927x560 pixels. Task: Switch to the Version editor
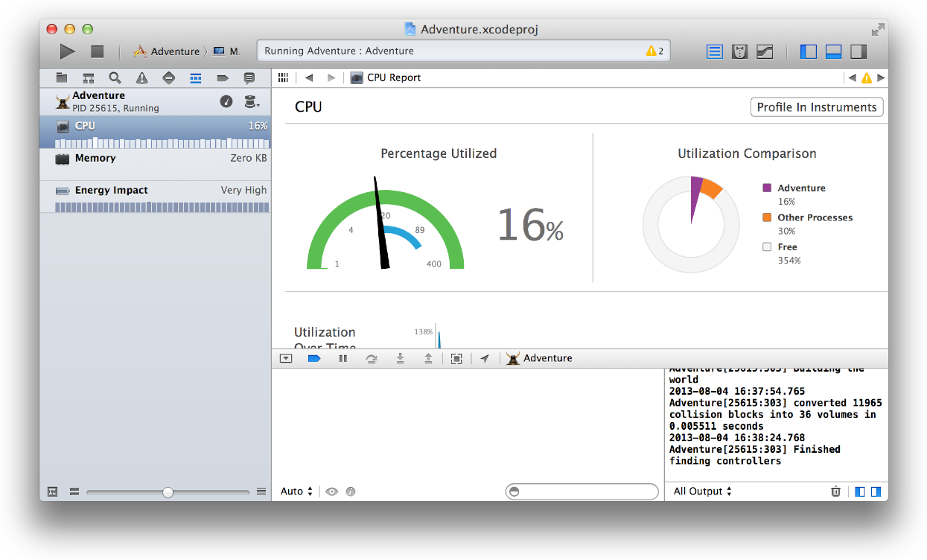[765, 51]
